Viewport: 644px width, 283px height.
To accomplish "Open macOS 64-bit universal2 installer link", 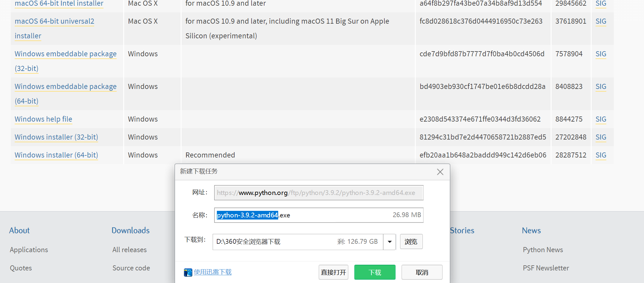I will (x=54, y=28).
